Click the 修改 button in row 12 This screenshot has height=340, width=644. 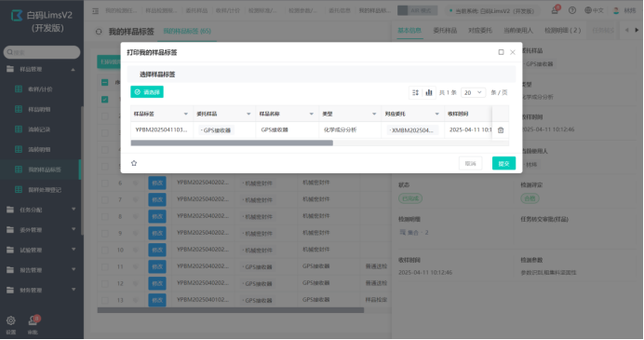(x=157, y=284)
